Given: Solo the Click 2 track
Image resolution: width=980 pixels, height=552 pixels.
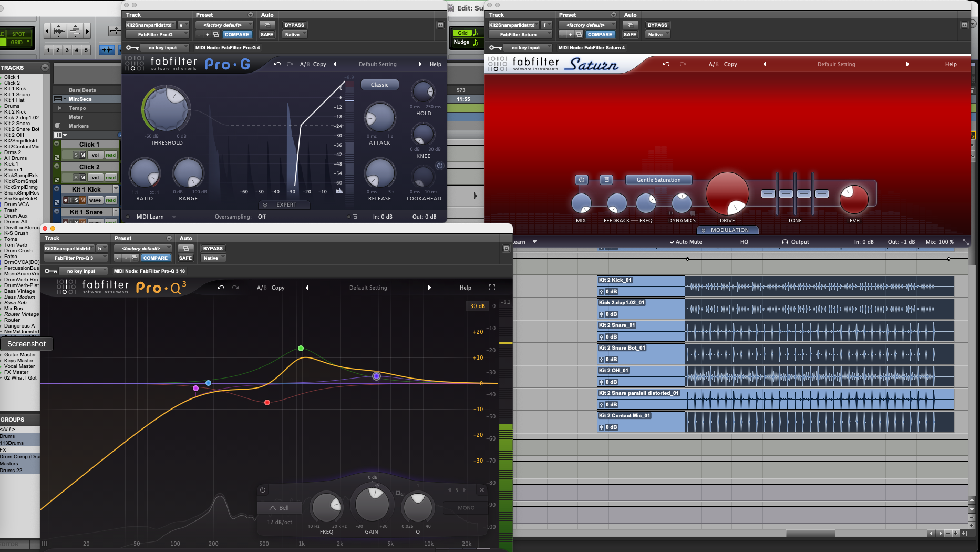Looking at the screenshot, I should [76, 178].
